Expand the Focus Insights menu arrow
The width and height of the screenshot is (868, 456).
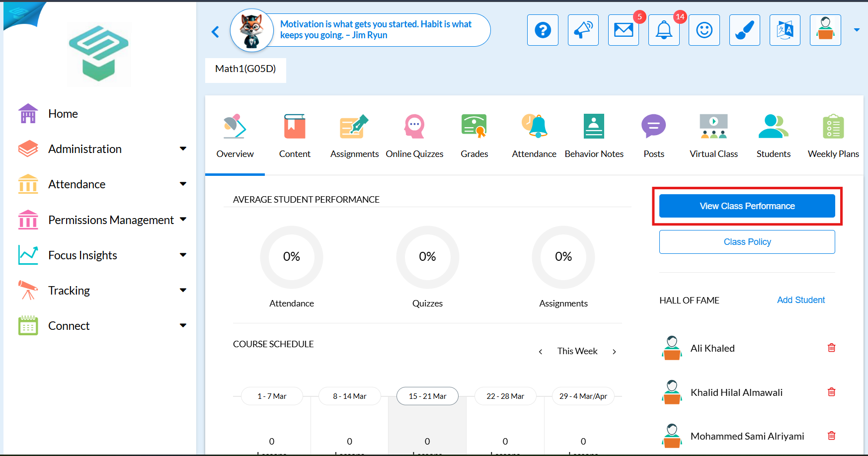pyautogui.click(x=183, y=255)
